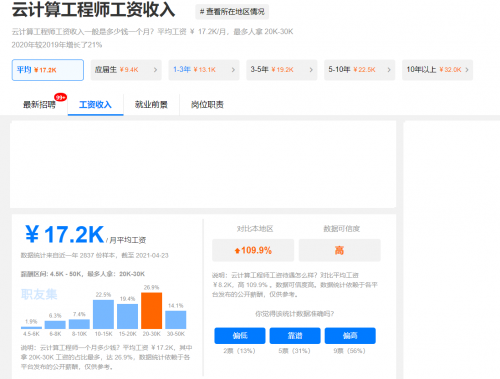This screenshot has width=500, height=379.
Task: Click the 10-15K blue chart bar
Action: (x=103, y=314)
